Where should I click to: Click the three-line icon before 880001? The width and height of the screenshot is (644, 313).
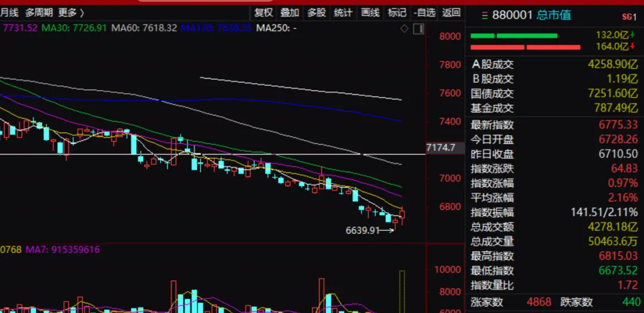tap(484, 15)
